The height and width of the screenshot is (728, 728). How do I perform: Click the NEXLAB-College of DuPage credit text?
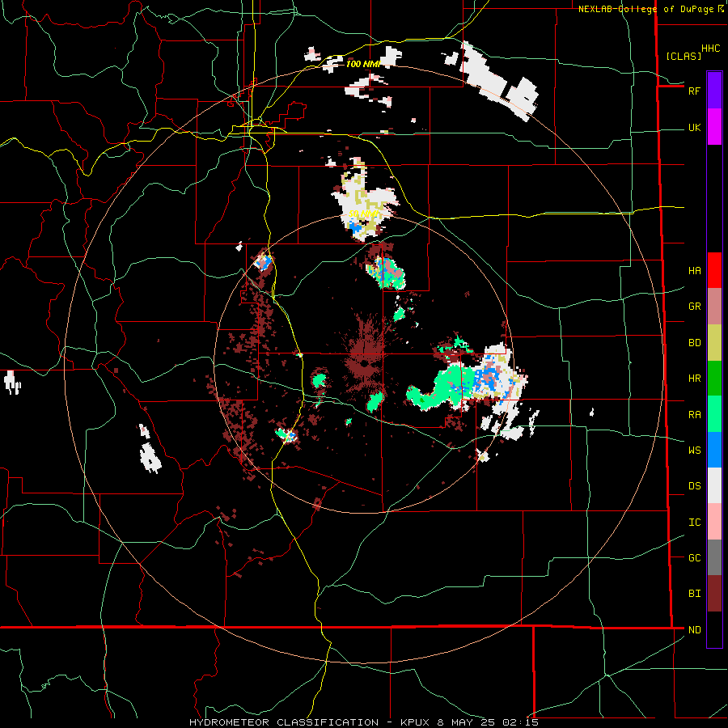click(648, 9)
